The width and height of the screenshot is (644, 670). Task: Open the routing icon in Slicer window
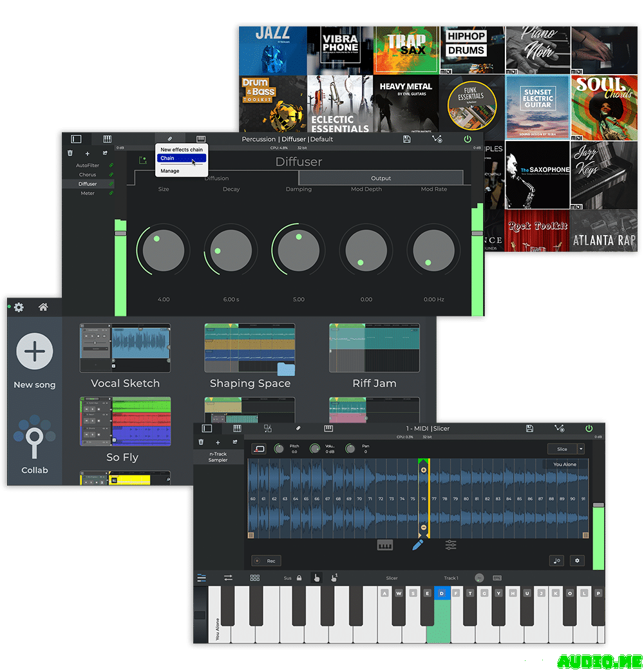coord(559,428)
